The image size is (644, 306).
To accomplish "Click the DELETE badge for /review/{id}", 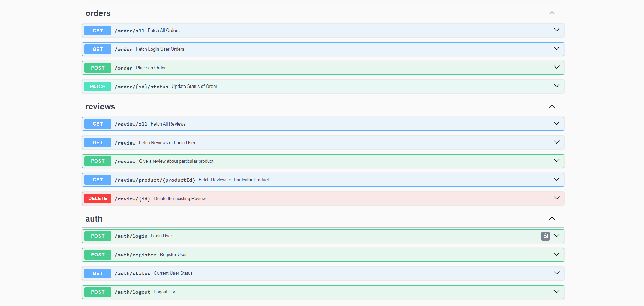I will pyautogui.click(x=98, y=198).
